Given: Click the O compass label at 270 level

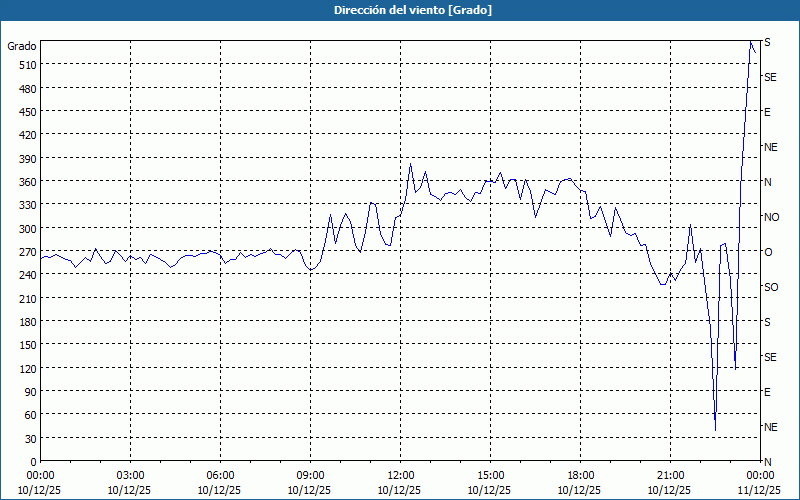Looking at the screenshot, I should coord(768,252).
